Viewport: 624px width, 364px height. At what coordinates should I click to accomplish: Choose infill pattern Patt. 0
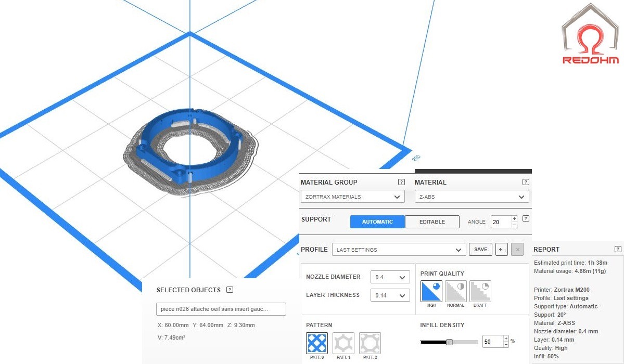pos(317,343)
